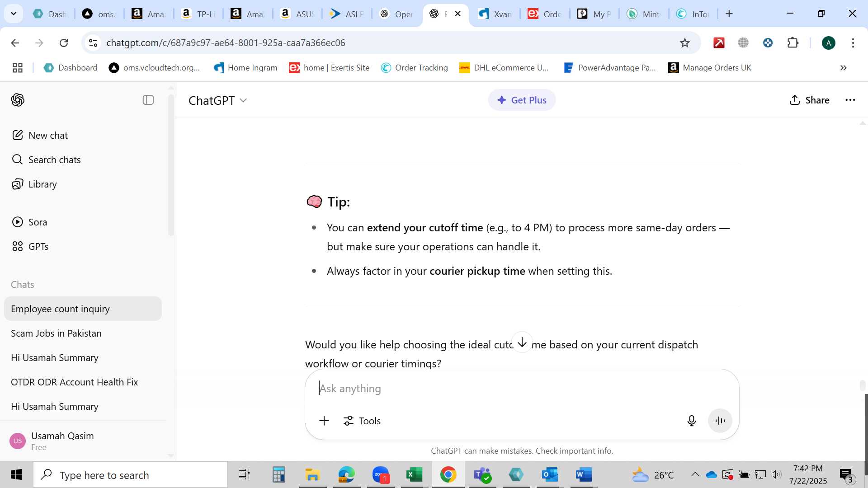This screenshot has width=868, height=488.
Task: Click the taskbar search box
Action: tap(130, 475)
